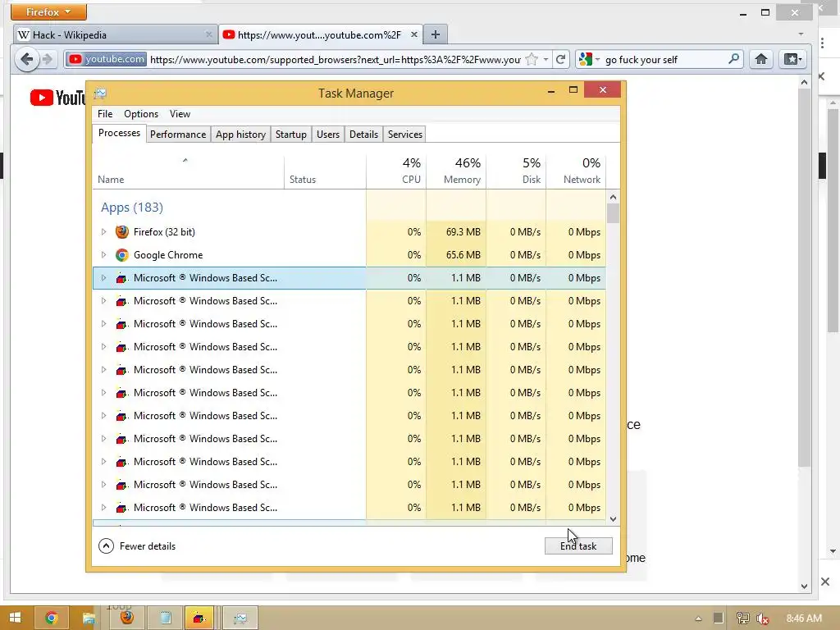Expand the highlighted Windows Based Script row

tap(104, 278)
